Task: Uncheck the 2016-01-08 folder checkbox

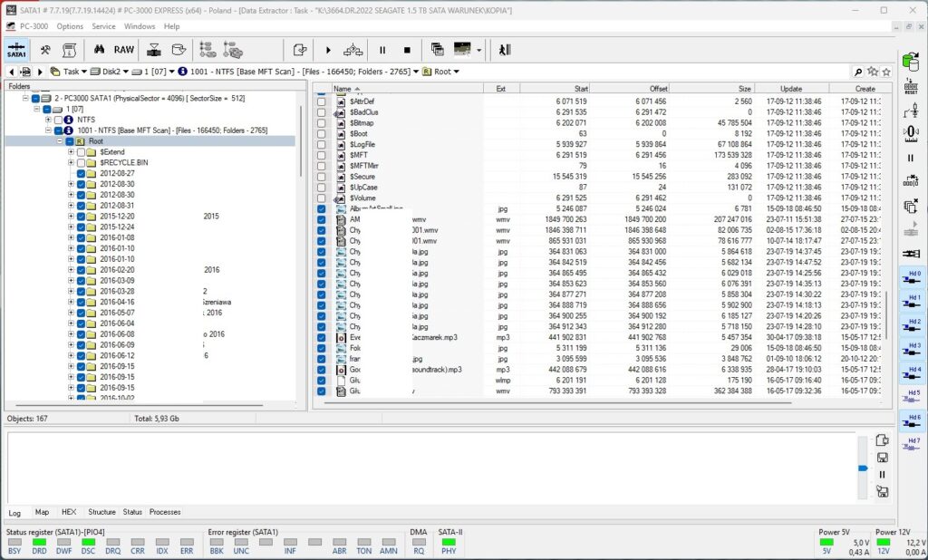Action: tap(81, 238)
